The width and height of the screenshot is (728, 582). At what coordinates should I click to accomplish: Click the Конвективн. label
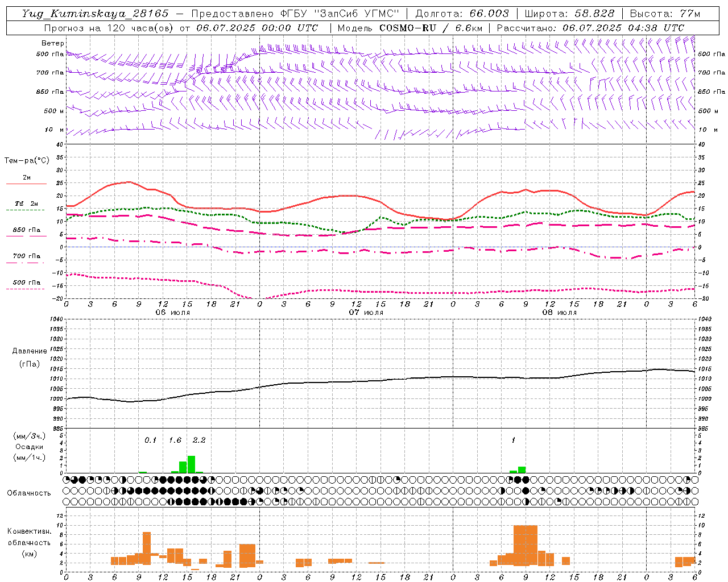coord(29,531)
